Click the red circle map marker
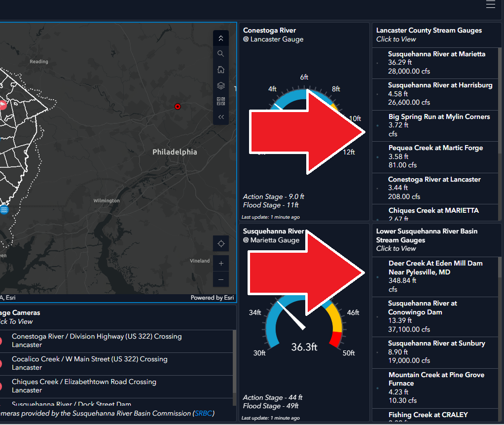This screenshot has width=504, height=425. [x=178, y=106]
